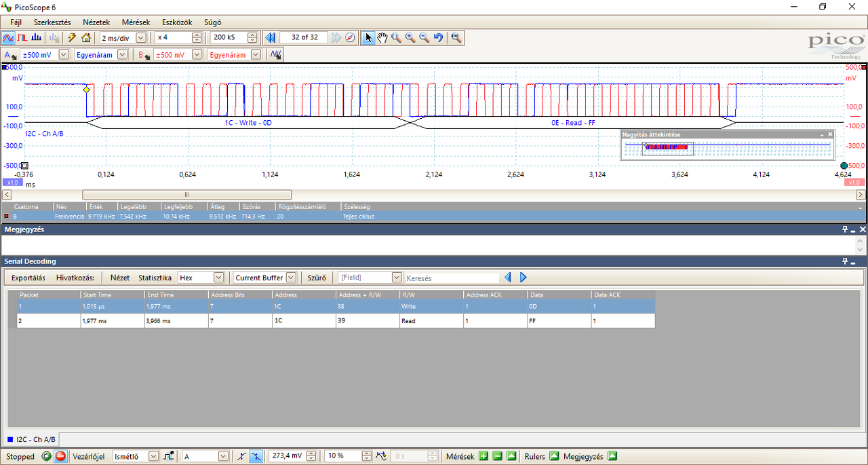This screenshot has height=465, width=868.
Task: Open Math Channels icon
Action: point(275,55)
